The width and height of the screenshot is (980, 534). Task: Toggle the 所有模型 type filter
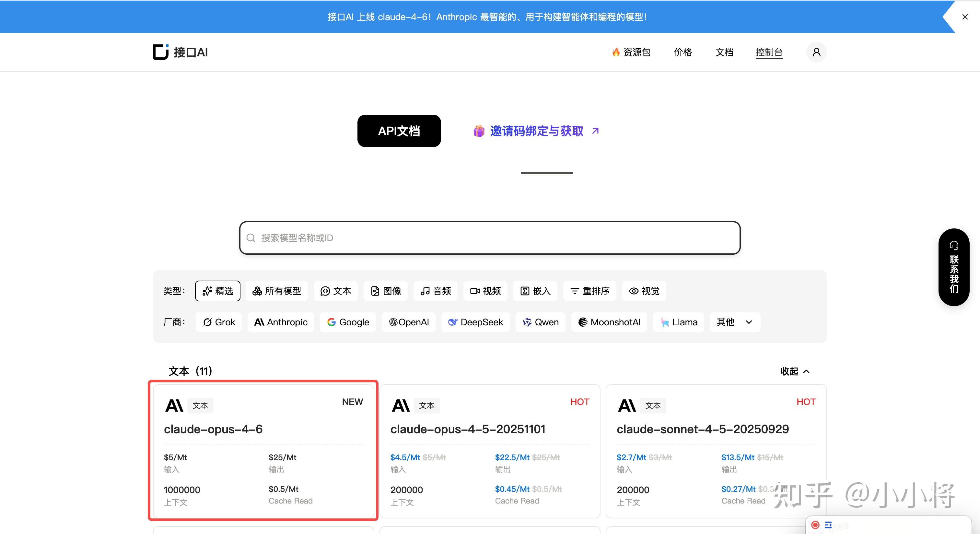point(276,291)
